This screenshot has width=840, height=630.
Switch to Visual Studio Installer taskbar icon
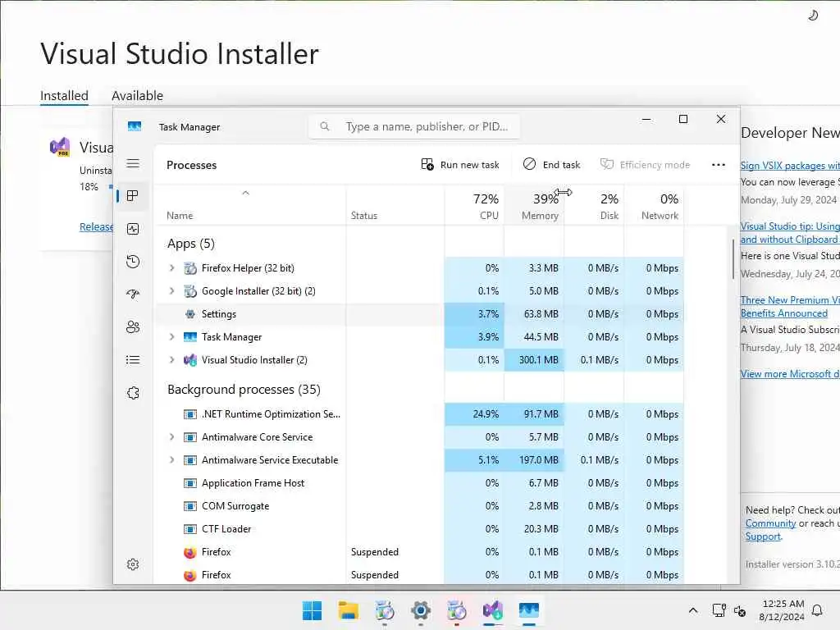pos(493,610)
